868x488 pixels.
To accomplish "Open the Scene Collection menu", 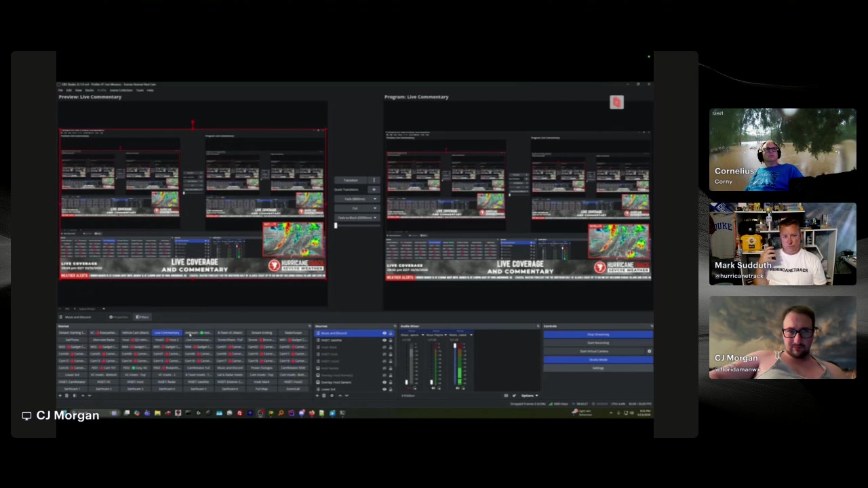I will [121, 90].
